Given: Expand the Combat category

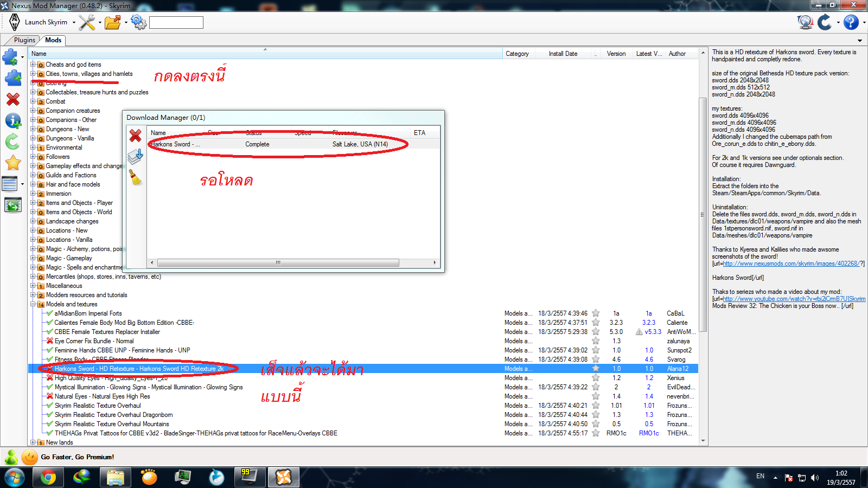Looking at the screenshot, I should click(33, 101).
